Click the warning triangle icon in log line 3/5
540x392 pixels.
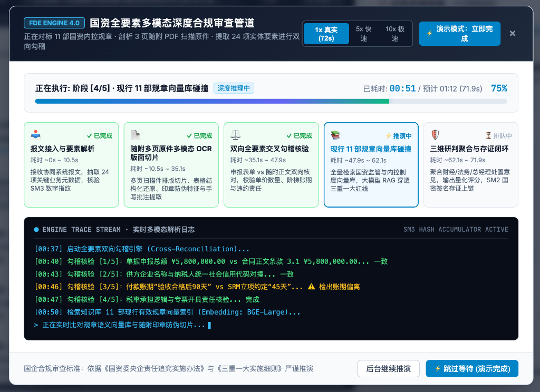pyautogui.click(x=311, y=286)
